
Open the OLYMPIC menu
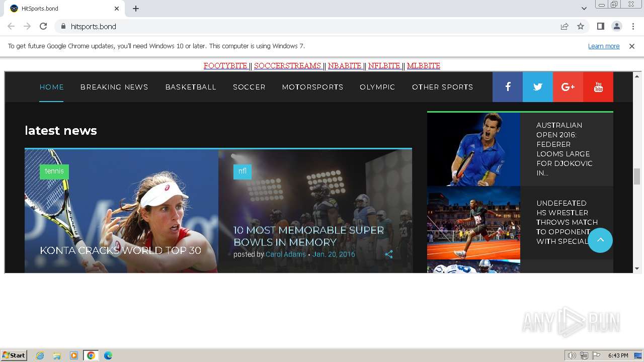[377, 87]
